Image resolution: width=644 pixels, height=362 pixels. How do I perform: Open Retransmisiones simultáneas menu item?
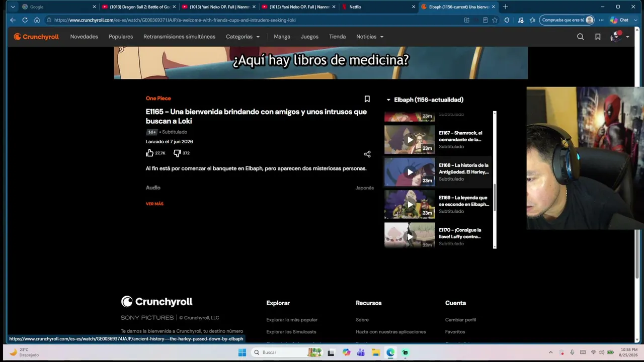click(179, 37)
